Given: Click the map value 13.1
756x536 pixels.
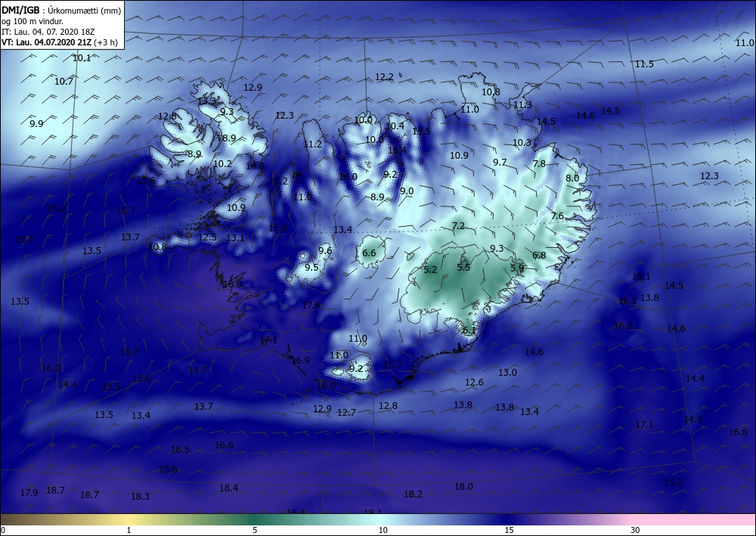Looking at the screenshot, I should (x=235, y=237).
